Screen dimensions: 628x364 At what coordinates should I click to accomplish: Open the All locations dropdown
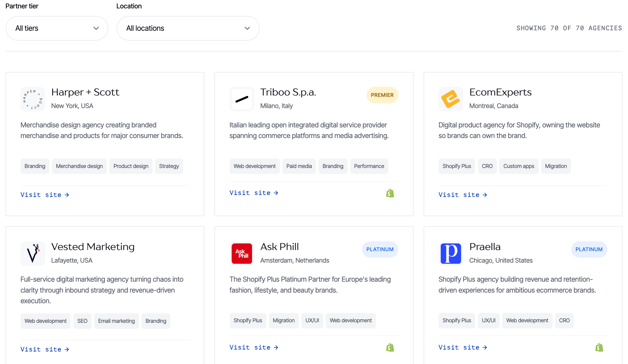click(188, 28)
